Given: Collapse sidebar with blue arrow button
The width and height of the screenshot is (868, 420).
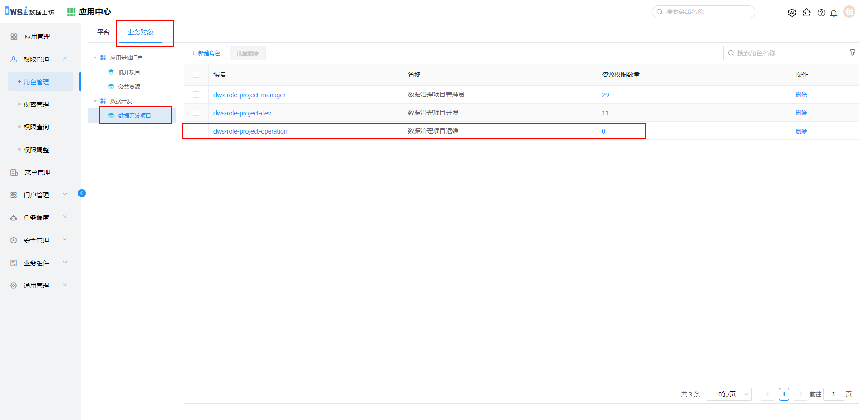Looking at the screenshot, I should 82,193.
